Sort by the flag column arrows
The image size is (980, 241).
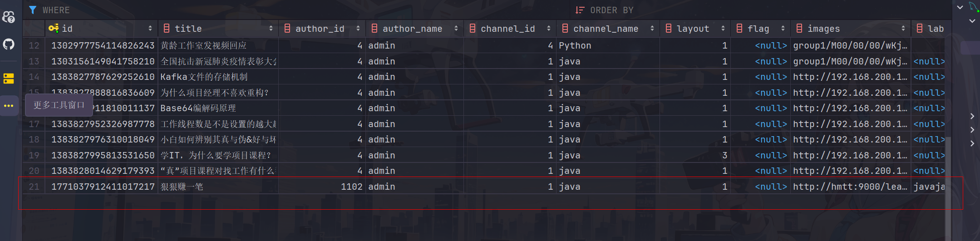(783, 29)
